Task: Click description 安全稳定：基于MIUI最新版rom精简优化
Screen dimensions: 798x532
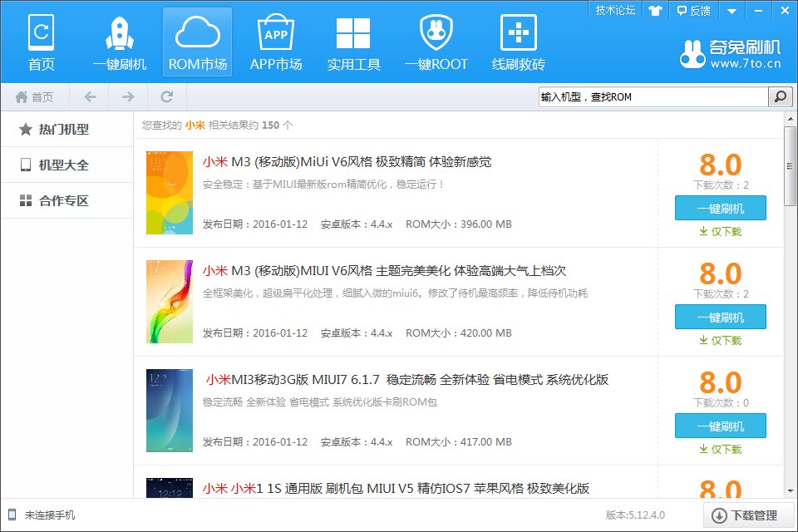Action: [323, 185]
